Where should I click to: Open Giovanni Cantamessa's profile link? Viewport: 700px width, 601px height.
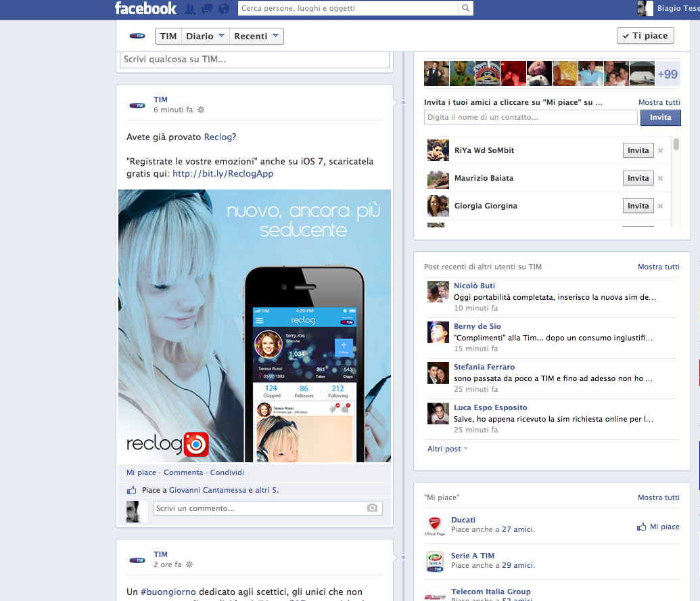click(x=208, y=490)
